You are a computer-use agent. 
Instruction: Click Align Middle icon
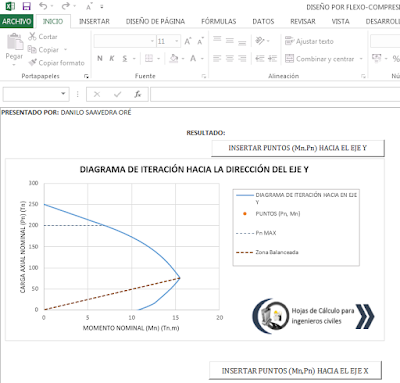point(230,40)
